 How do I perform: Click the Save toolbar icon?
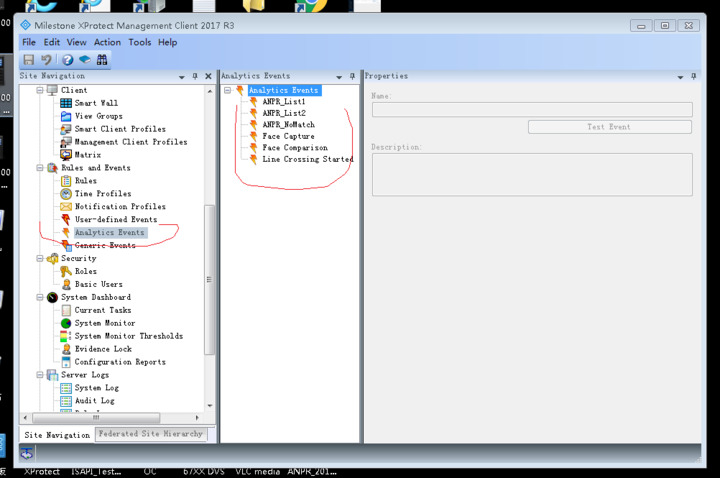pyautogui.click(x=29, y=60)
